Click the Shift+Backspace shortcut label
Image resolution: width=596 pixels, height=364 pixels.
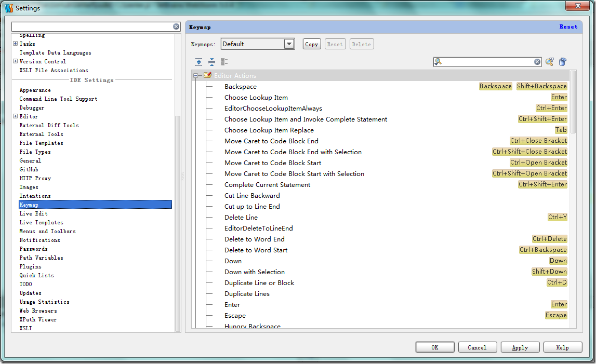coord(541,86)
